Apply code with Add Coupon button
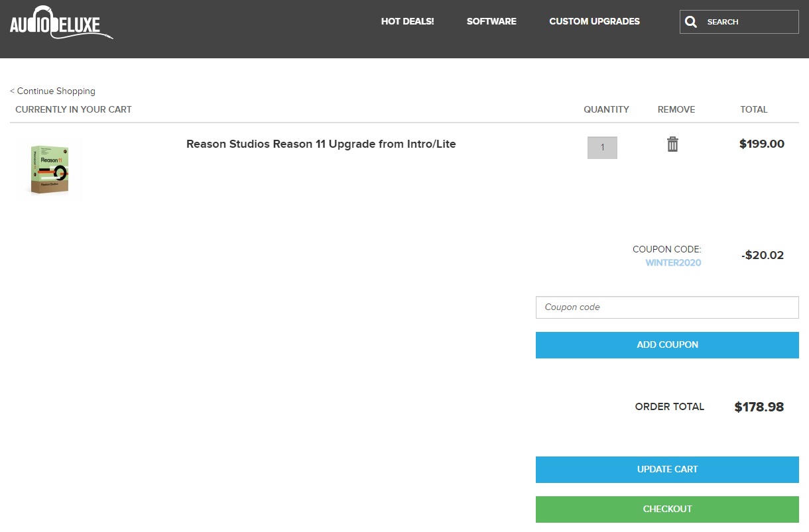The width and height of the screenshot is (809, 532). pyautogui.click(x=667, y=345)
